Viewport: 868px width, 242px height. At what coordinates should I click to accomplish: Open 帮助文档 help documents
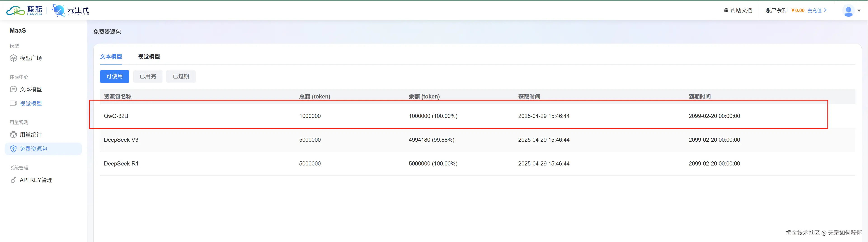pos(741,10)
